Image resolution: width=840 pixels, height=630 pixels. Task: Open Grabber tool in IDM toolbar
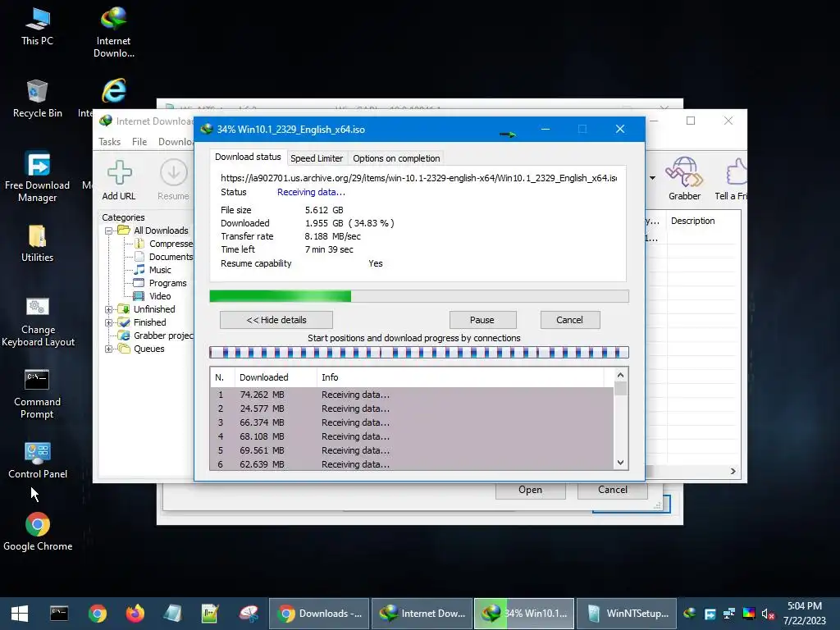[684, 179]
